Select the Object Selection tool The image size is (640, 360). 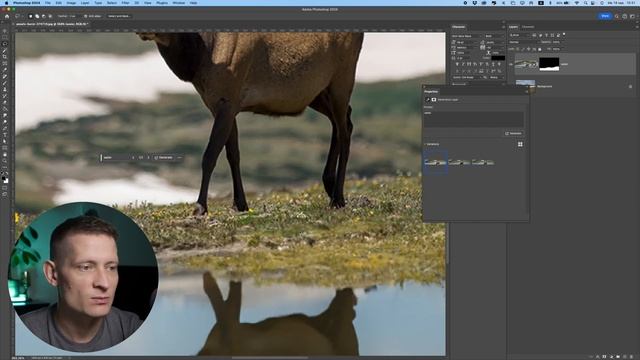coord(5,51)
